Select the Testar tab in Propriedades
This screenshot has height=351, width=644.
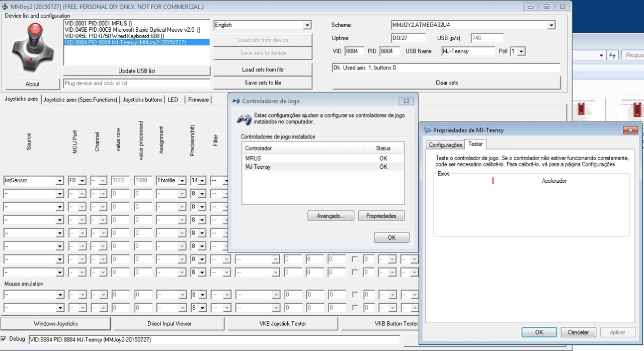[475, 144]
